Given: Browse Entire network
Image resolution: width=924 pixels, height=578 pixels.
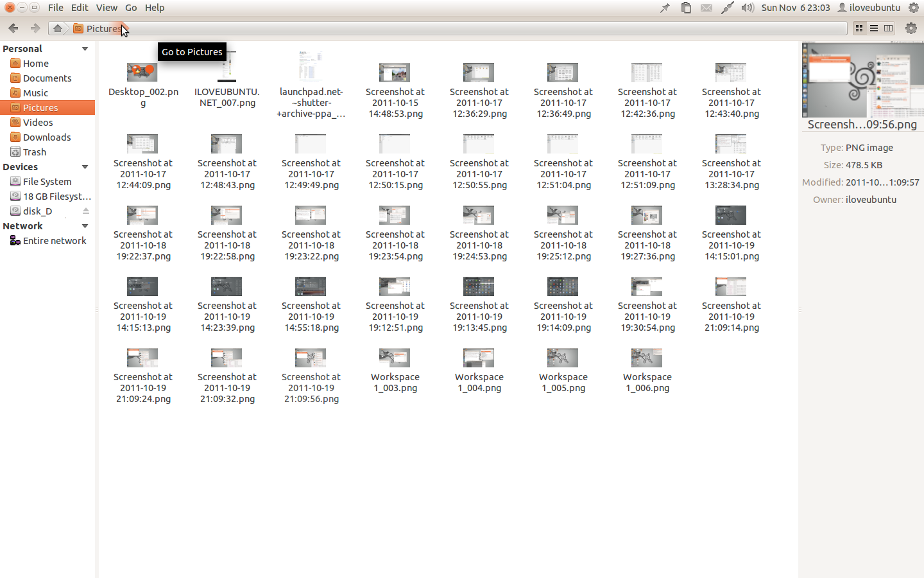Looking at the screenshot, I should [47, 241].
